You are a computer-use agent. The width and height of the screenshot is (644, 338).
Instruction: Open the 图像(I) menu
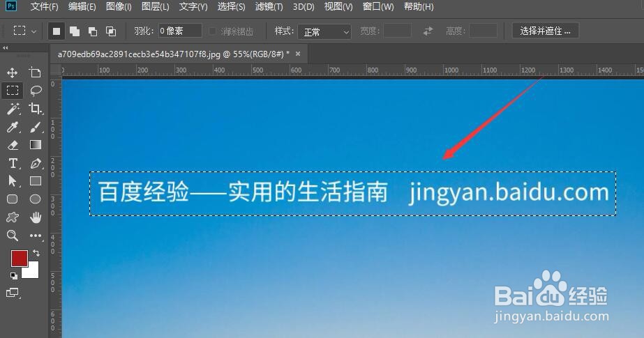click(x=119, y=6)
